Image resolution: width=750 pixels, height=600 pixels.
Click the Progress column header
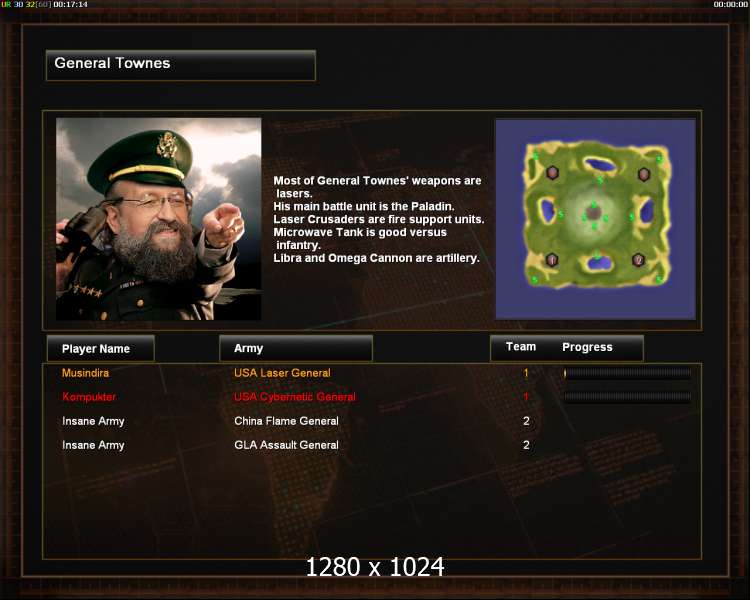[x=587, y=347]
